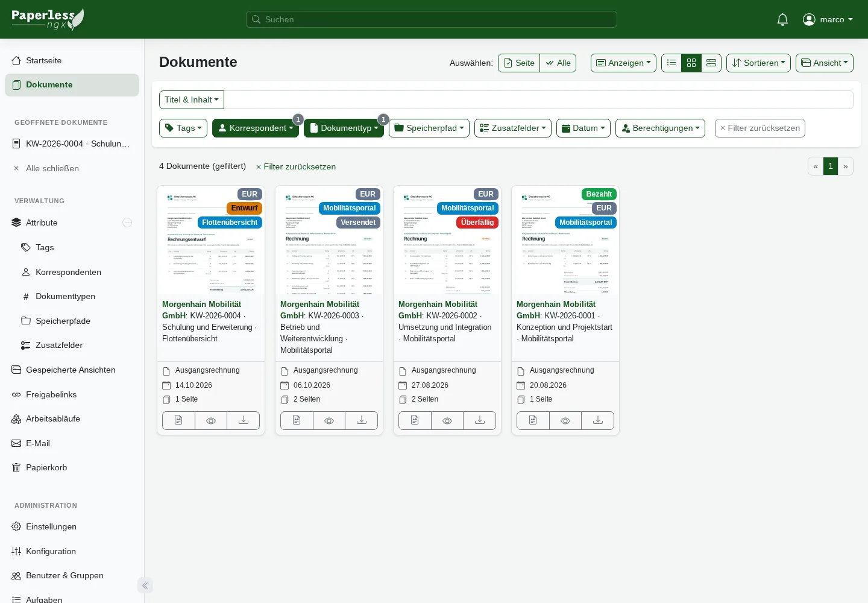868x603 pixels.
Task: Collapse the sidebar with the chevron button
Action: tap(145, 586)
